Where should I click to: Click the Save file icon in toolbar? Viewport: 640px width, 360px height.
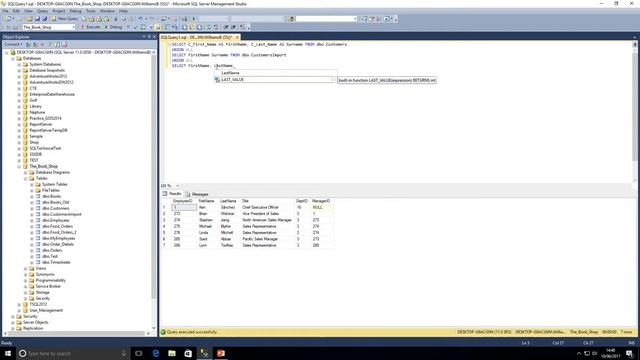[x=38, y=19]
